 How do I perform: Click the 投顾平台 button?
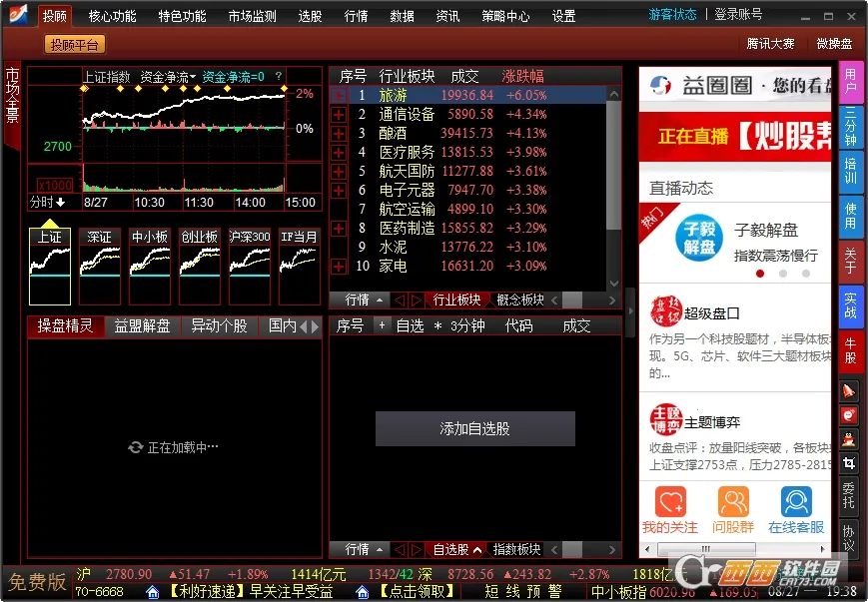tap(75, 44)
